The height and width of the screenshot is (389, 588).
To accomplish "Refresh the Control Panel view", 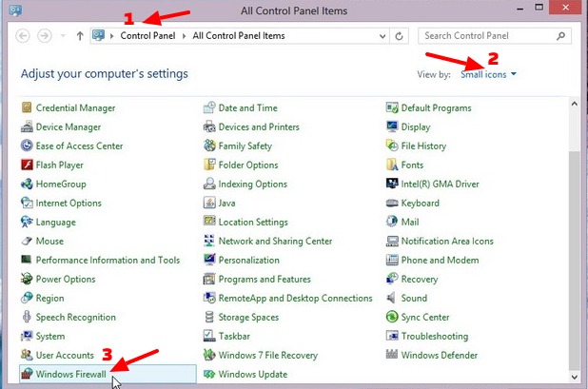I will point(399,36).
